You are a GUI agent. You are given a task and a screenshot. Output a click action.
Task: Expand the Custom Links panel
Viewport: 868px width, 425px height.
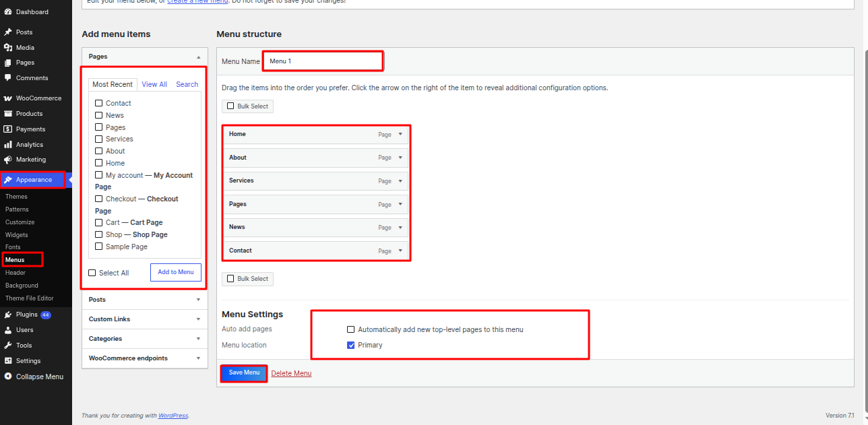click(x=145, y=319)
